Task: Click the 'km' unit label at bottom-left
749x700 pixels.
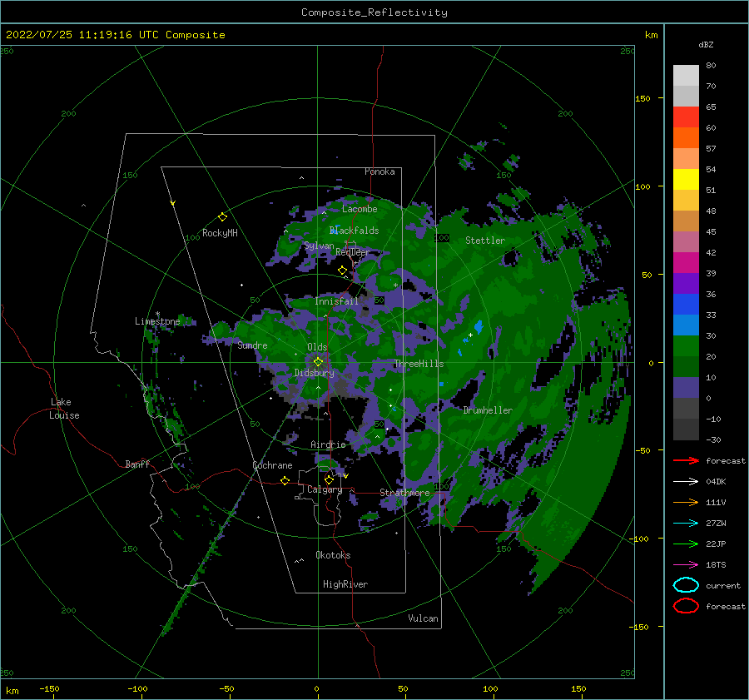Action: (x=12, y=691)
